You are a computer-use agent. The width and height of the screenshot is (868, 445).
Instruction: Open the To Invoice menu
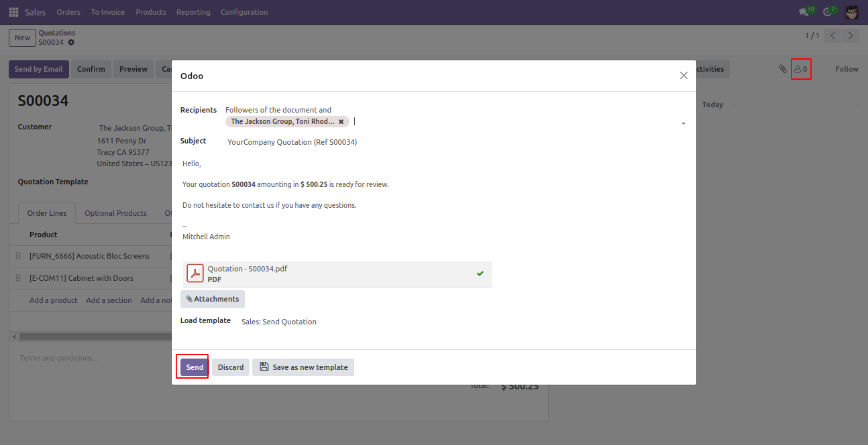[108, 12]
